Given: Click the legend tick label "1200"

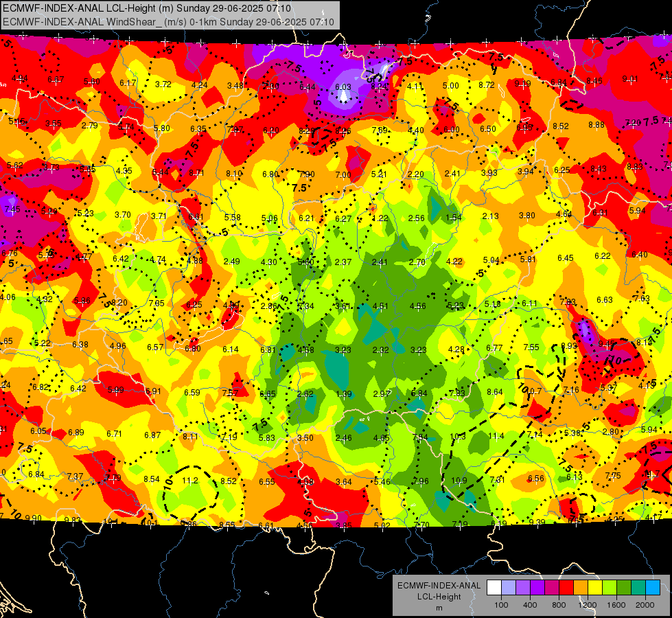Looking at the screenshot, I should [587, 605].
